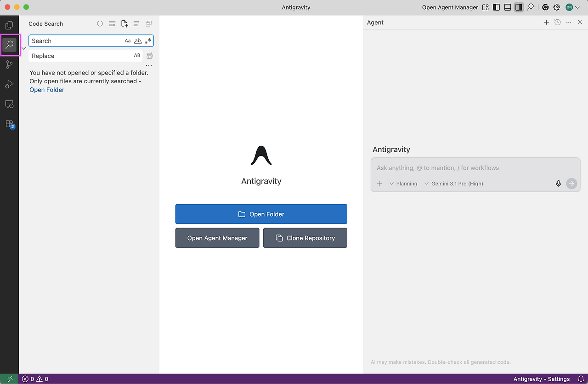Image resolution: width=588 pixels, height=384 pixels.
Task: Open the settings gear in title bar
Action: coord(557,7)
